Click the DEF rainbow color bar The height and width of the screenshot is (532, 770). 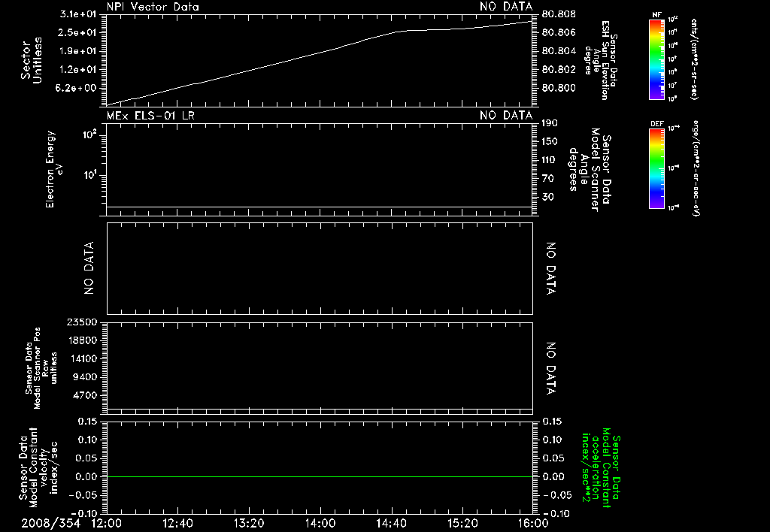point(656,168)
